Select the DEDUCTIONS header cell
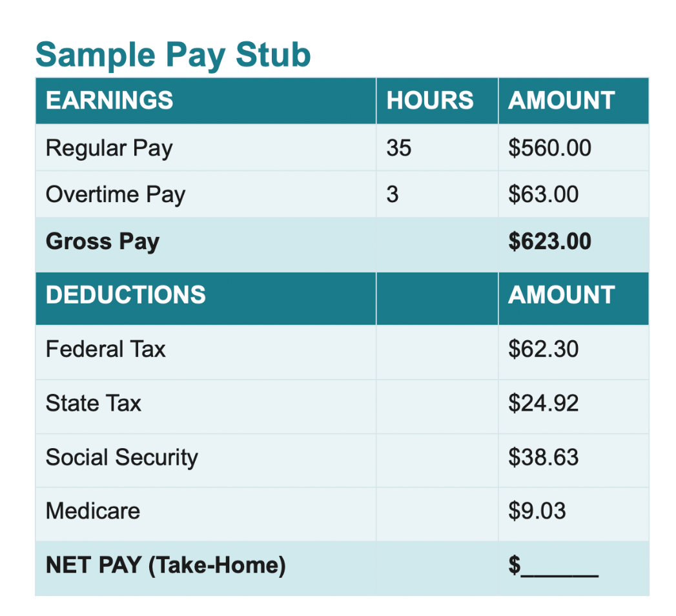 [206, 298]
